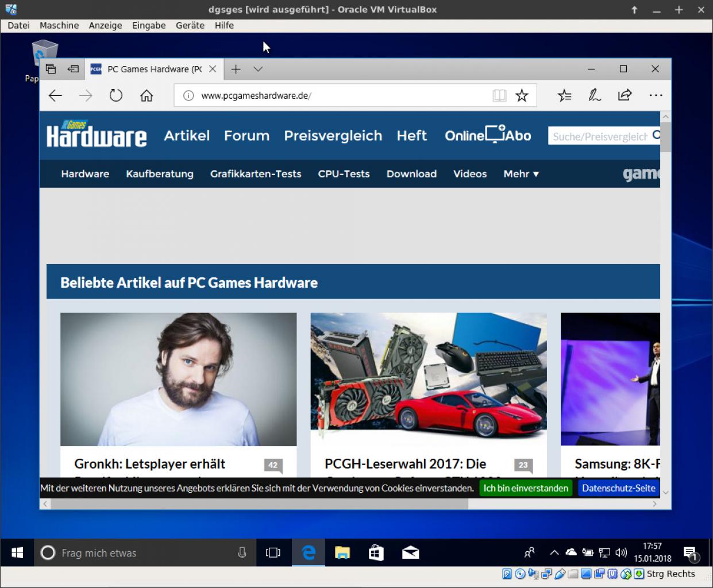Screen dimensions: 713x588
Task: Set these tabs aside icon
Action: coord(73,69)
